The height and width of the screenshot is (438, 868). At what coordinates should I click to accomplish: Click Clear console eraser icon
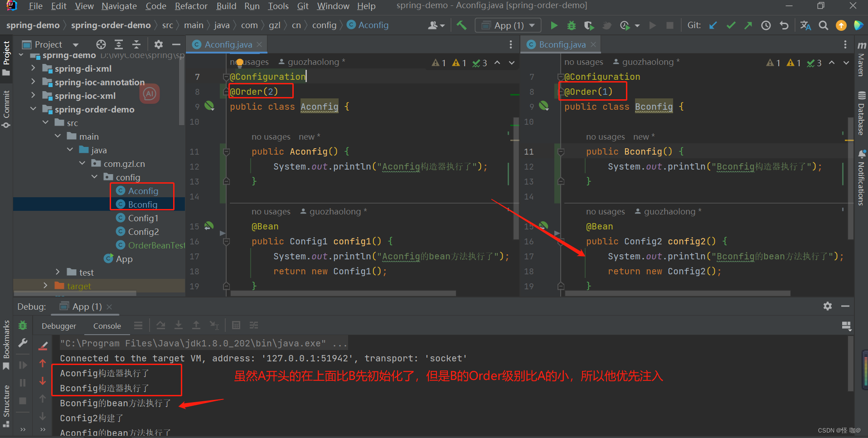pos(43,346)
